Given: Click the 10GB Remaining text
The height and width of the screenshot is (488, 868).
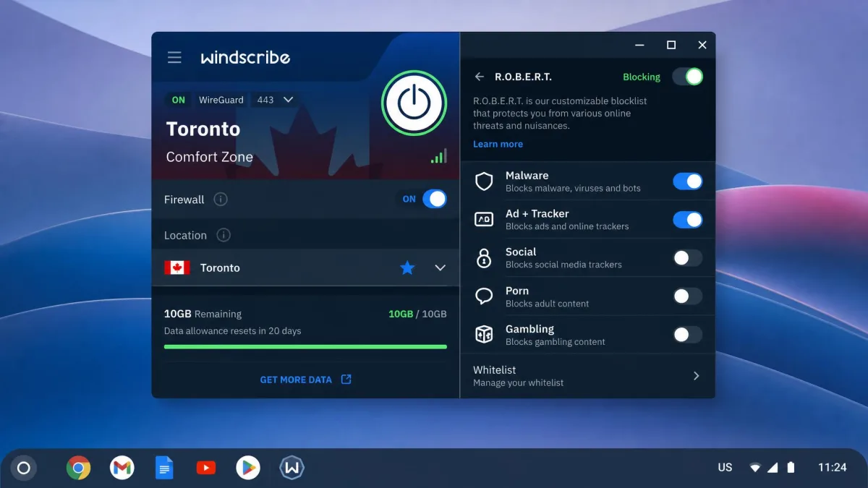Looking at the screenshot, I should 203,314.
